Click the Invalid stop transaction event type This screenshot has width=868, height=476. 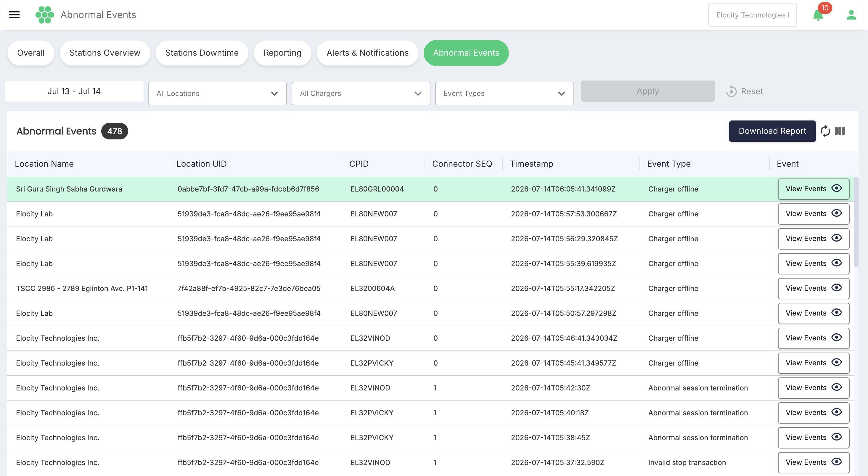pyautogui.click(x=687, y=462)
